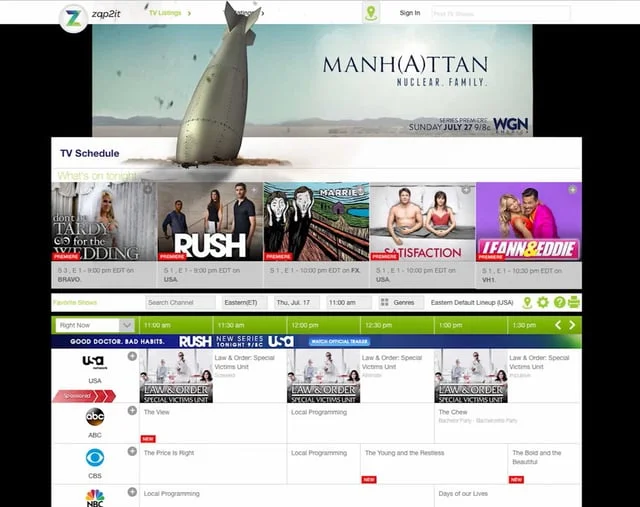The height and width of the screenshot is (507, 640).
Task: Expand the TV Listings menu chevron
Action: (189, 13)
